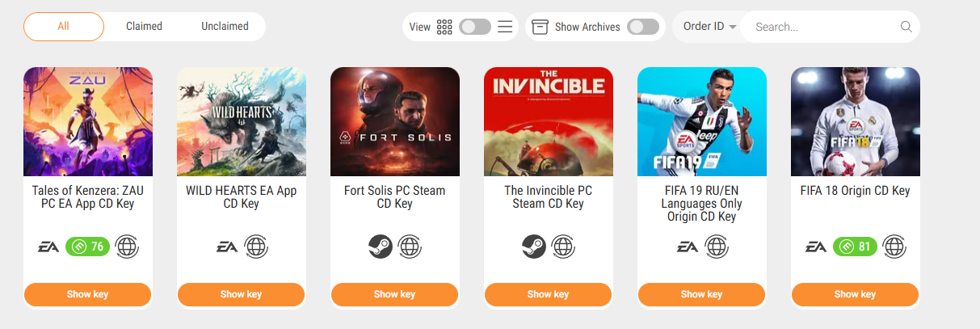The height and width of the screenshot is (329, 980).
Task: Click the Steam icon under Fort Solis
Action: [x=381, y=247]
